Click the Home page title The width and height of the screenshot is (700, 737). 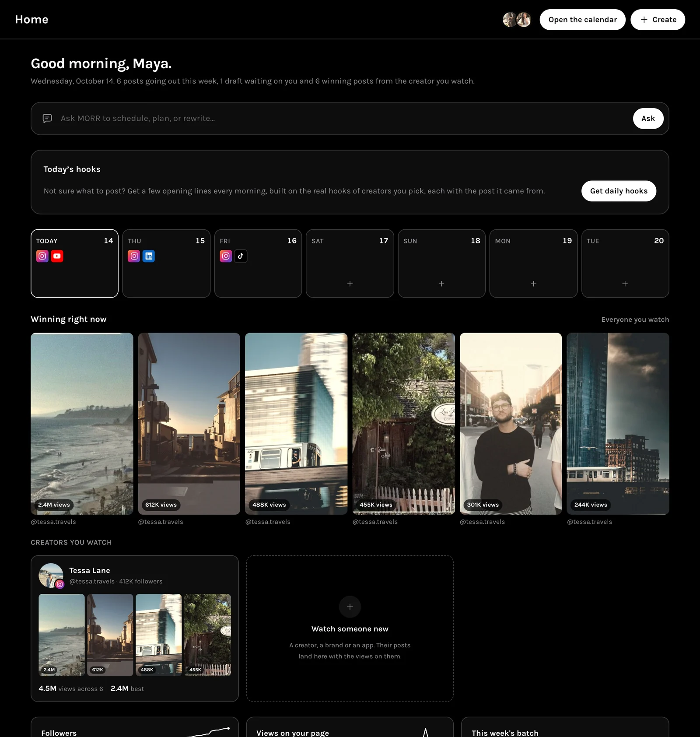coord(31,20)
